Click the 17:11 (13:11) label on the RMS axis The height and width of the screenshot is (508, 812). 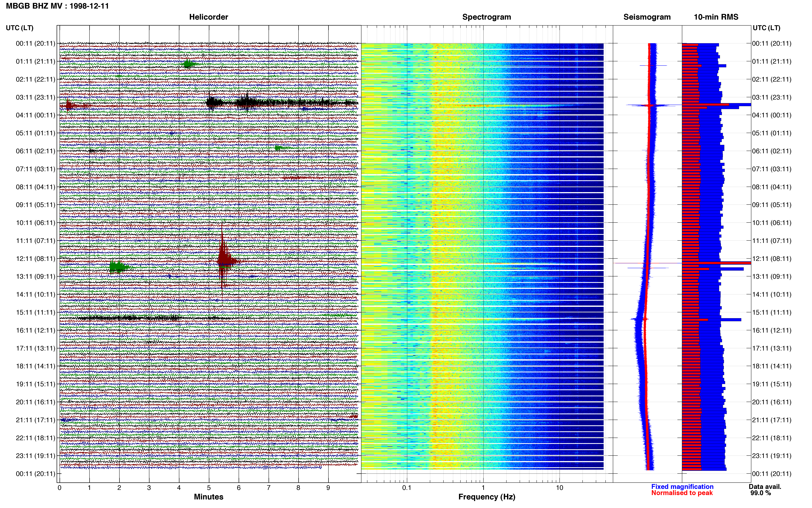772,348
